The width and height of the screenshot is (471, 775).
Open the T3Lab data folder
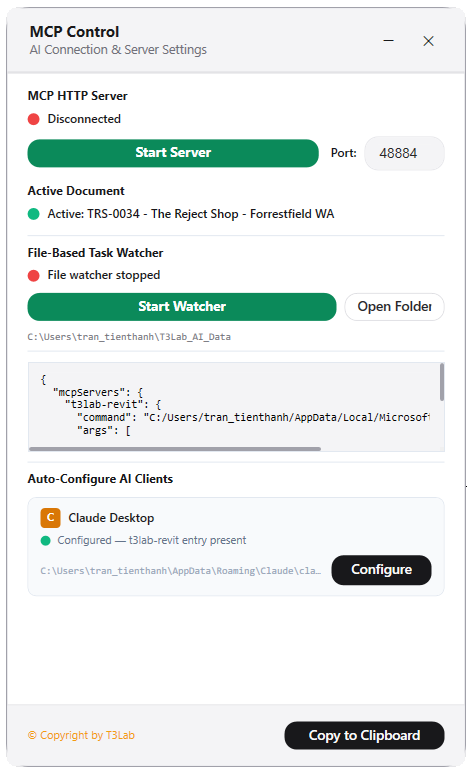click(394, 306)
